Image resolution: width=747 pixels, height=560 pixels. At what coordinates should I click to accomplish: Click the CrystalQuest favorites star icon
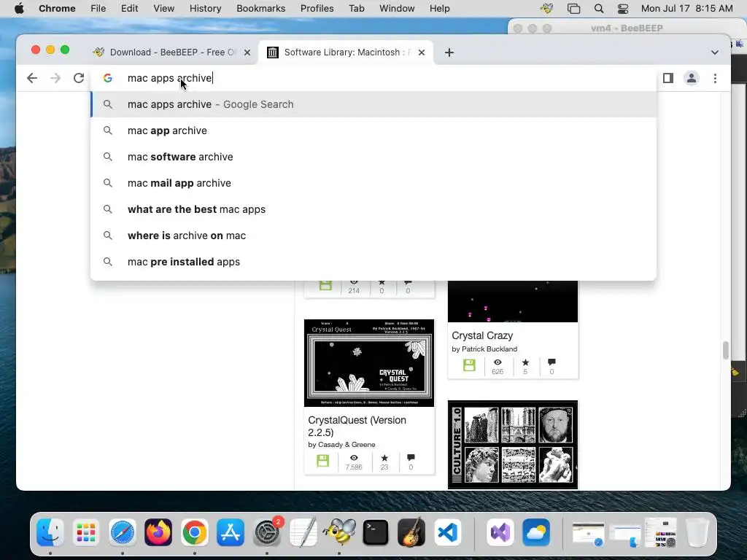click(384, 458)
